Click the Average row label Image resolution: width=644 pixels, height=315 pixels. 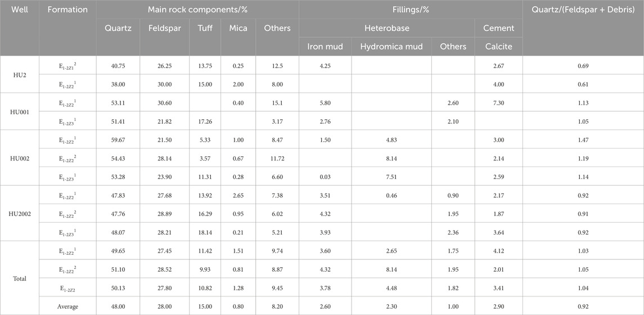tap(67, 307)
